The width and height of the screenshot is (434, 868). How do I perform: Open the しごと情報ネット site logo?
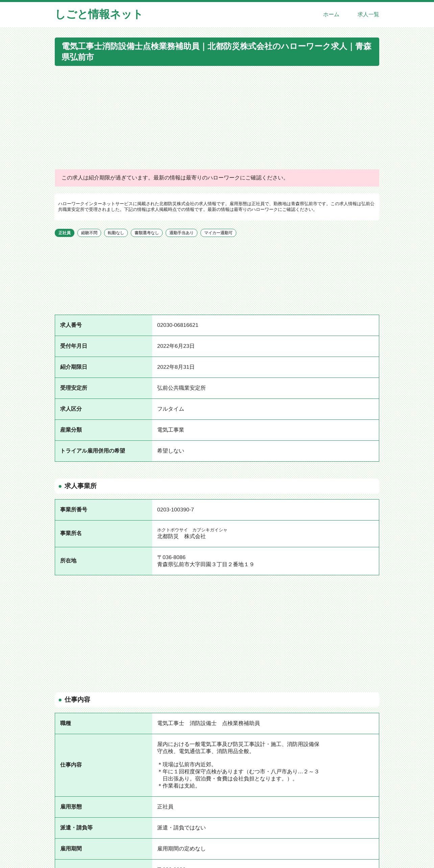pyautogui.click(x=98, y=15)
